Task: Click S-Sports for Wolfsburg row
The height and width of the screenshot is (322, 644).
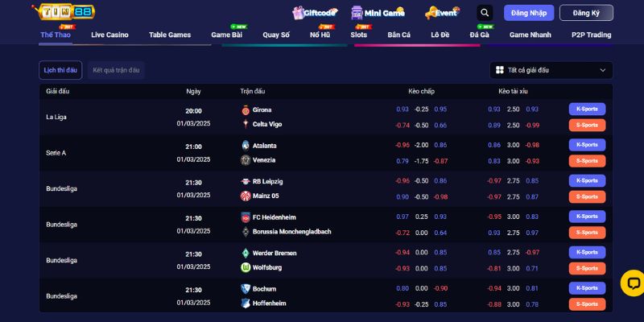Action: pyautogui.click(x=588, y=268)
